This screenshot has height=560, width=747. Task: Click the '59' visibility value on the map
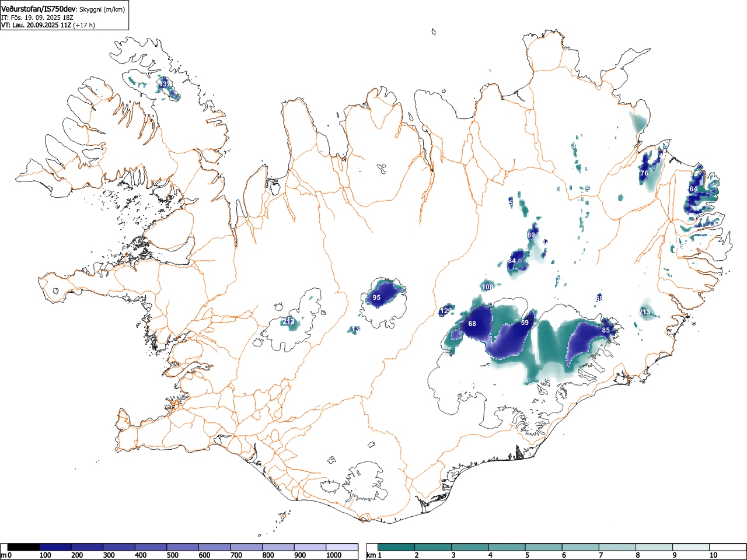(x=525, y=323)
